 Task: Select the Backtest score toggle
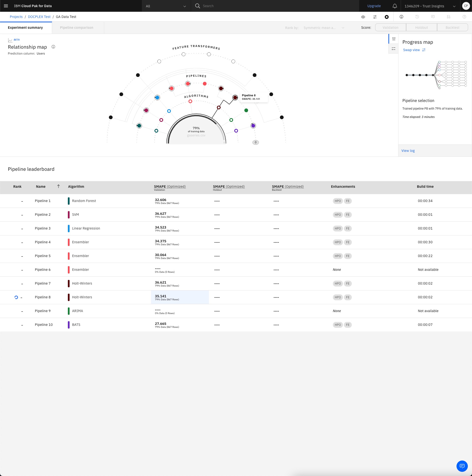coord(453,28)
